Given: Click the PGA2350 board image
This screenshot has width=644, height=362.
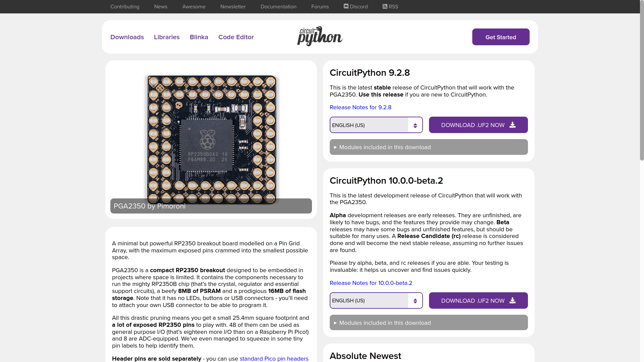Looking at the screenshot, I should [x=212, y=139].
